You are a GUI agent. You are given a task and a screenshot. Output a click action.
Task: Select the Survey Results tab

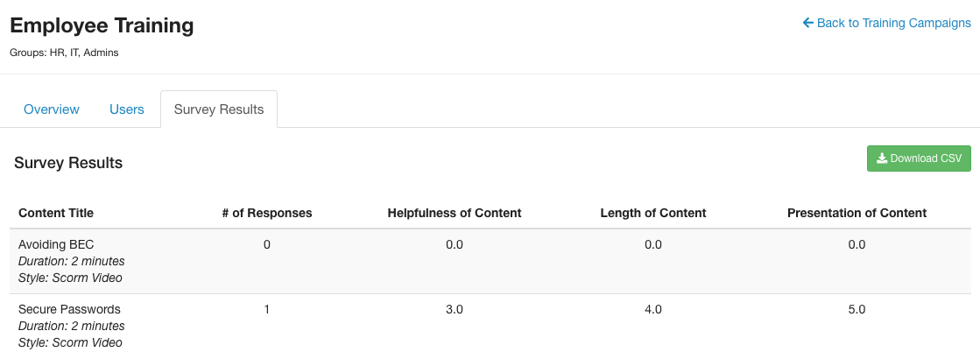click(x=219, y=109)
